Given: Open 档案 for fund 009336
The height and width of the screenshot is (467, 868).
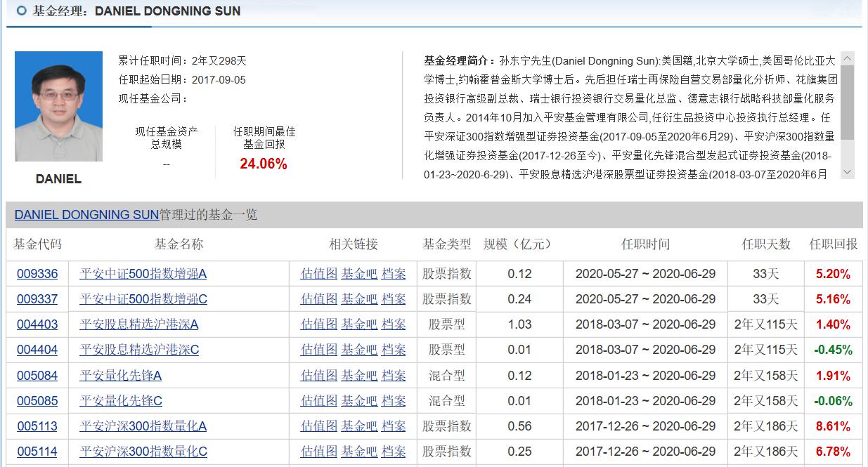Looking at the screenshot, I should pyautogui.click(x=394, y=274).
